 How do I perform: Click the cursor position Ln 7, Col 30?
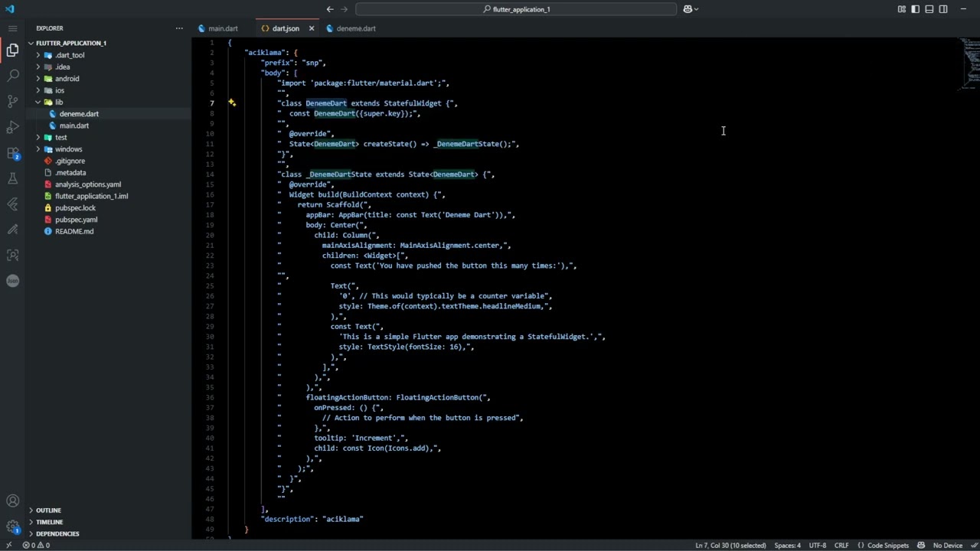click(730, 545)
